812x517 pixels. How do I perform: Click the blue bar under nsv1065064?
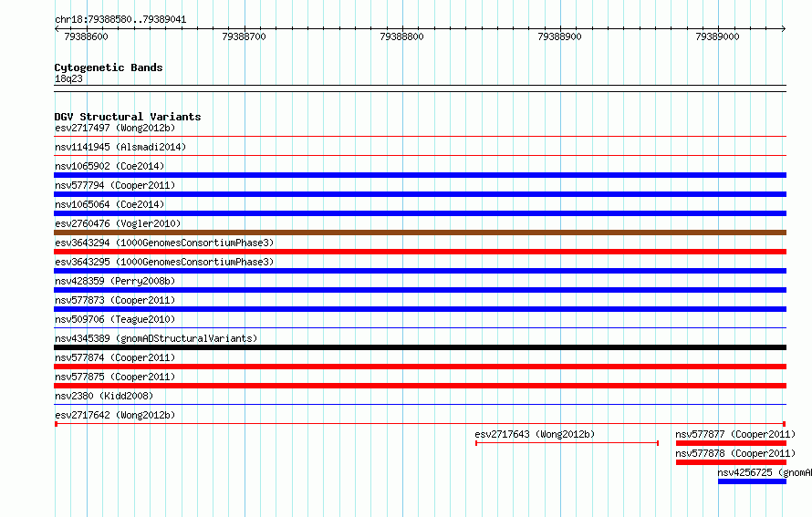pos(420,213)
